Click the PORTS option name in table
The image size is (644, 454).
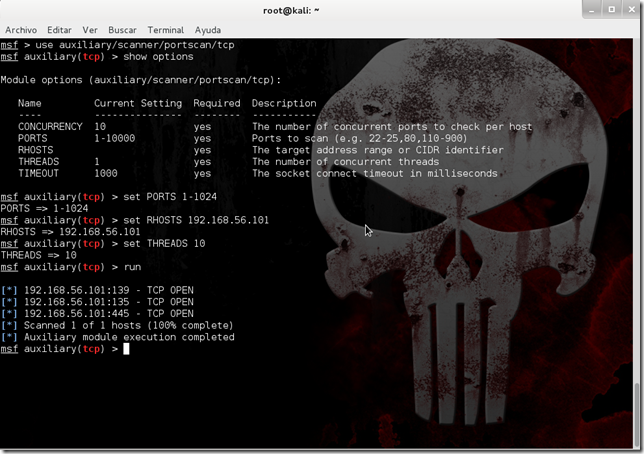pos(32,138)
